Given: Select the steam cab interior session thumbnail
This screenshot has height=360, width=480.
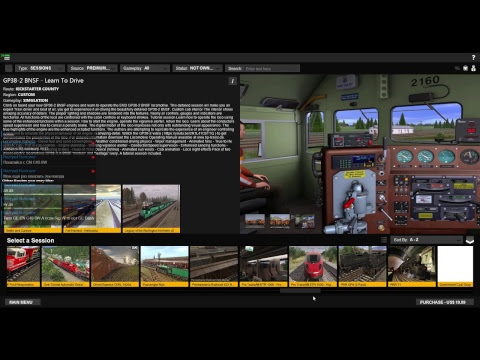Looking at the screenshot, I should pyautogui.click(x=412, y=266).
